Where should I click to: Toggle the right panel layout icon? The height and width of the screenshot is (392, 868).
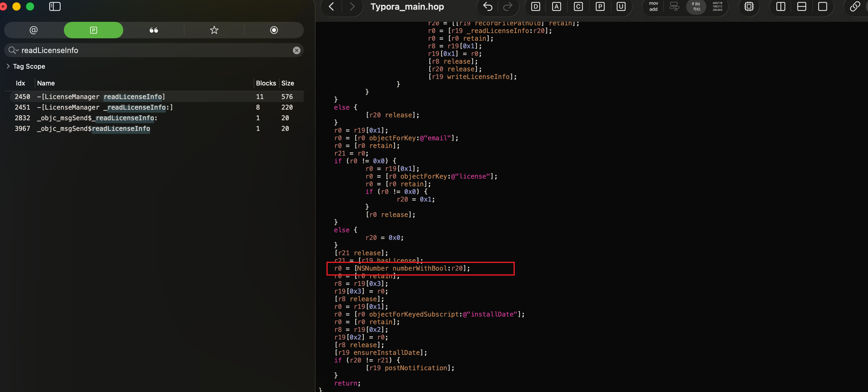click(x=823, y=6)
